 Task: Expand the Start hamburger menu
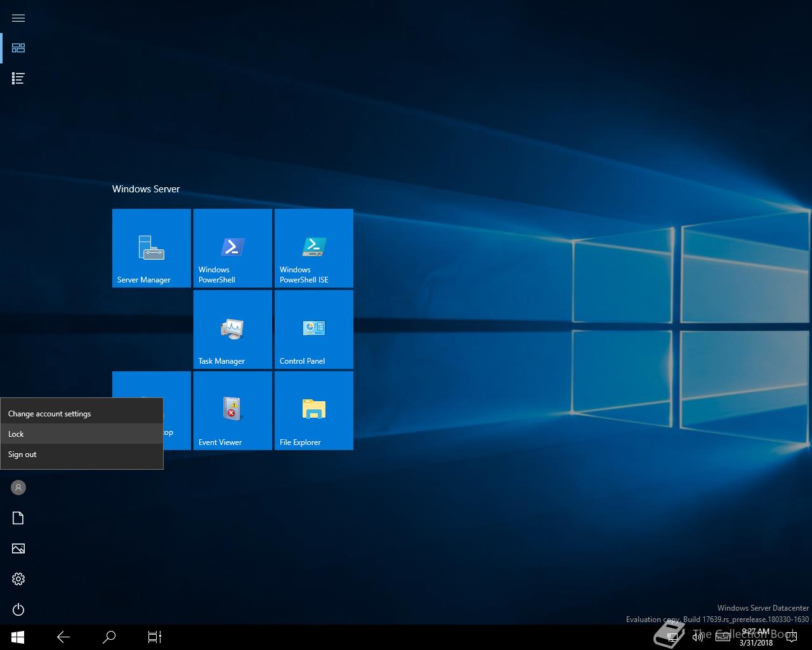tap(18, 18)
